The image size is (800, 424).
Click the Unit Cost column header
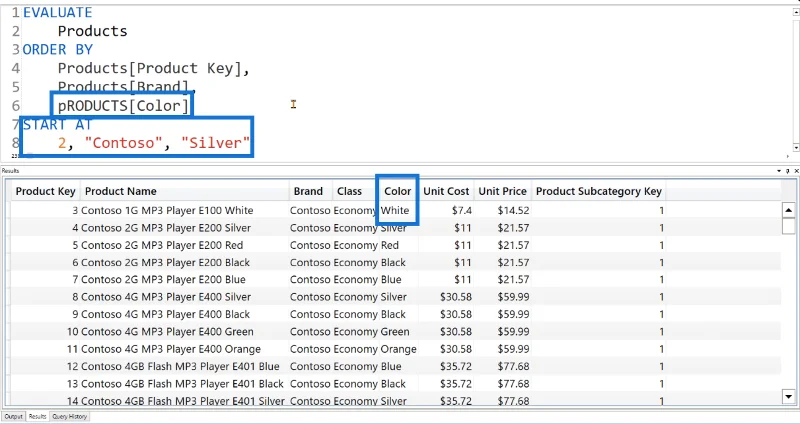tap(446, 191)
